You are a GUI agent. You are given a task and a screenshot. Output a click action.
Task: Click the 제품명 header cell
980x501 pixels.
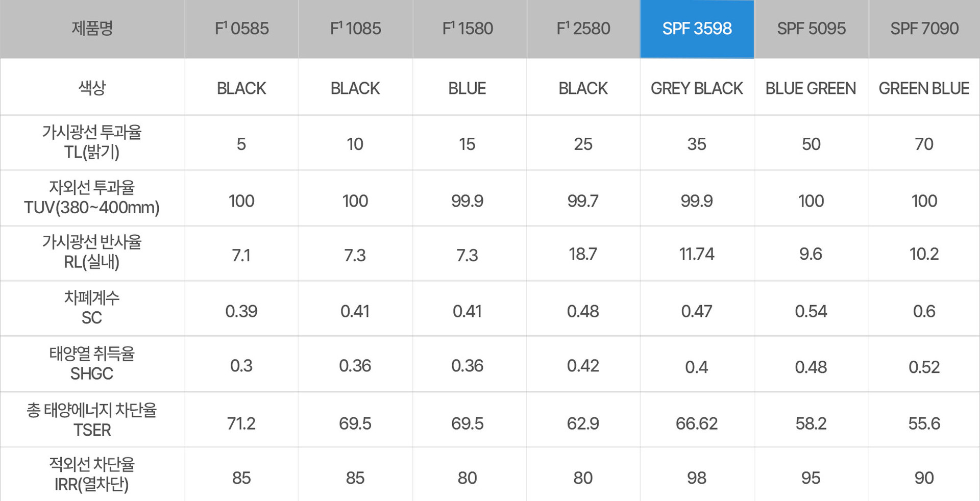(92, 29)
